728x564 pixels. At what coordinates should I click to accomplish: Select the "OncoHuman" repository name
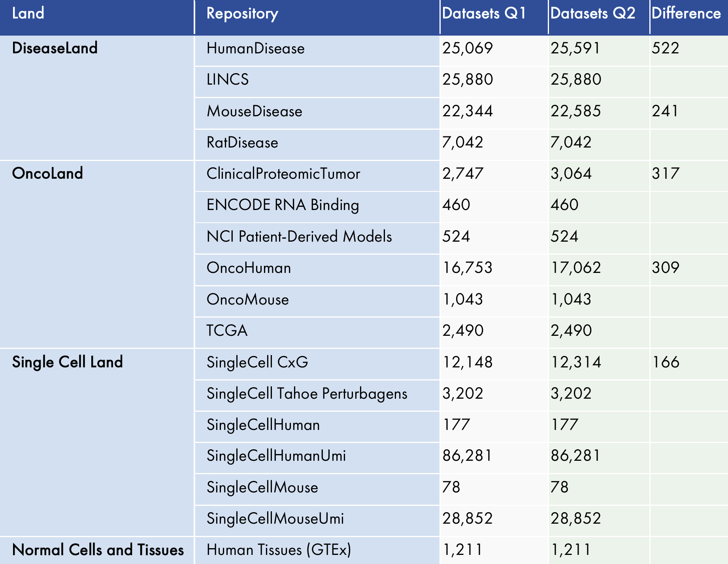tap(249, 268)
